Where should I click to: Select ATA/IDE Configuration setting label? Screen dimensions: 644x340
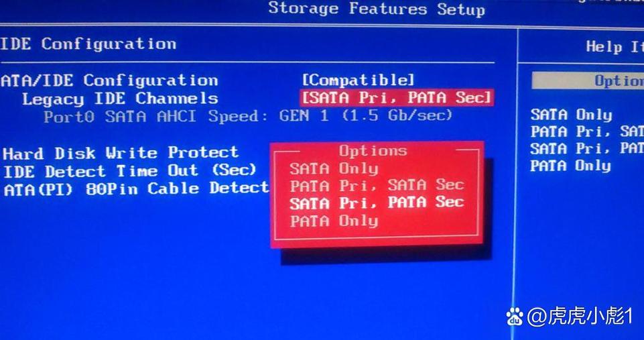click(x=109, y=80)
